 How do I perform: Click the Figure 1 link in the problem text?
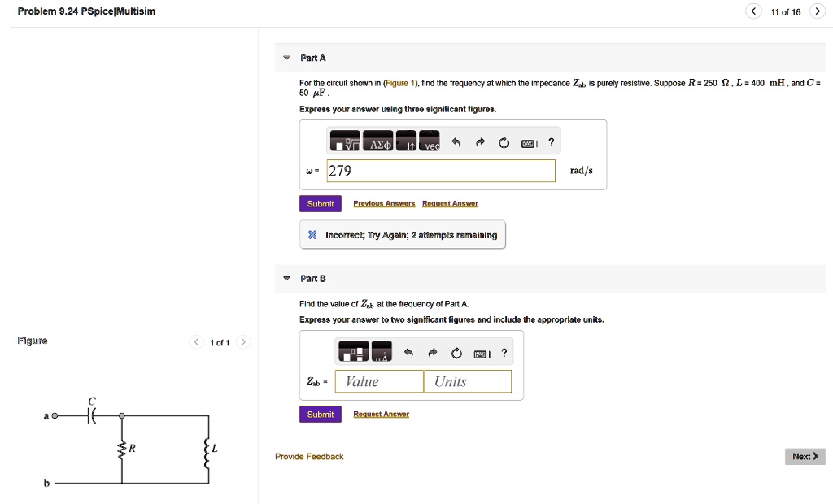(401, 84)
